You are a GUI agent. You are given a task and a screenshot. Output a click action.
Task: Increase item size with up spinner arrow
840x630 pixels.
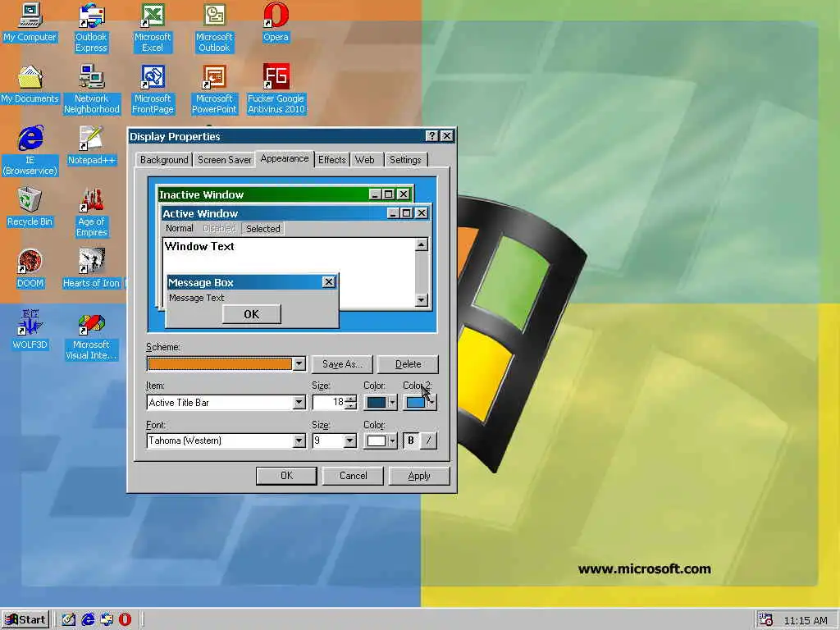point(350,399)
